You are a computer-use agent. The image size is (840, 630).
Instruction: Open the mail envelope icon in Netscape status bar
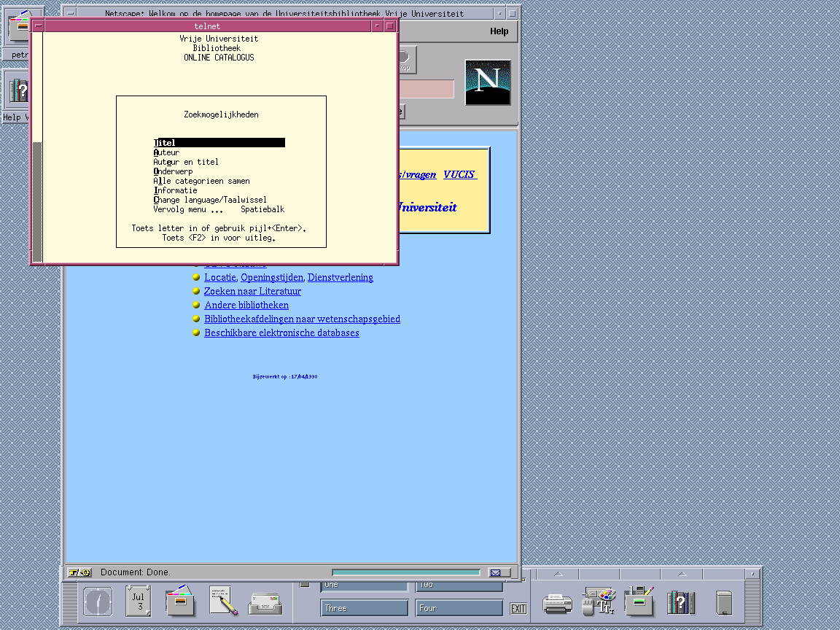point(496,572)
